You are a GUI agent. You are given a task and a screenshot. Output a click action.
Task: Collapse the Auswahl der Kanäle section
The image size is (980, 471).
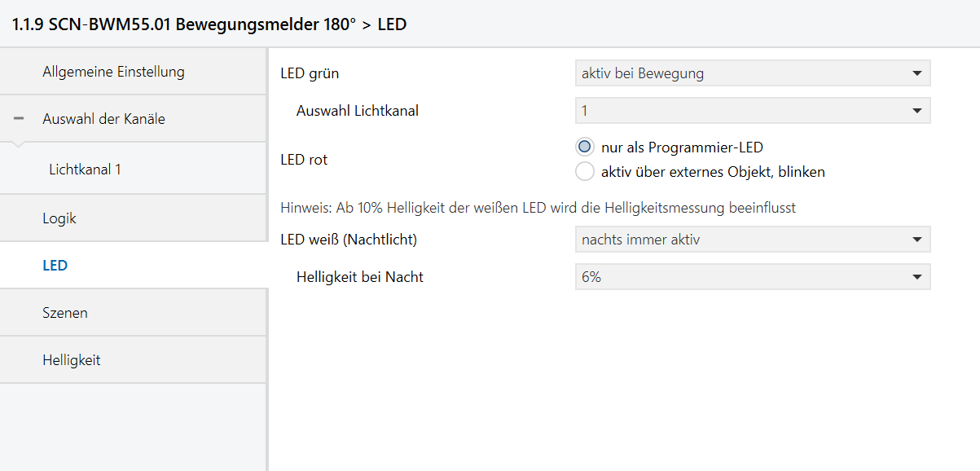tap(19, 119)
